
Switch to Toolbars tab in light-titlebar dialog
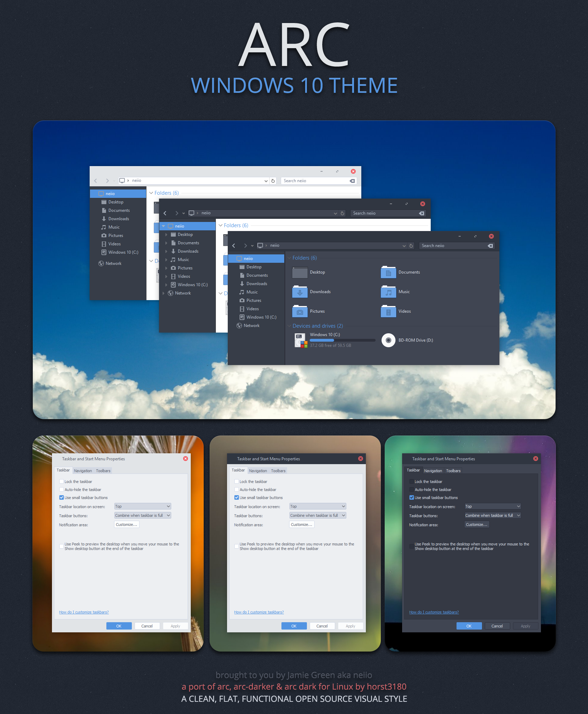point(103,471)
